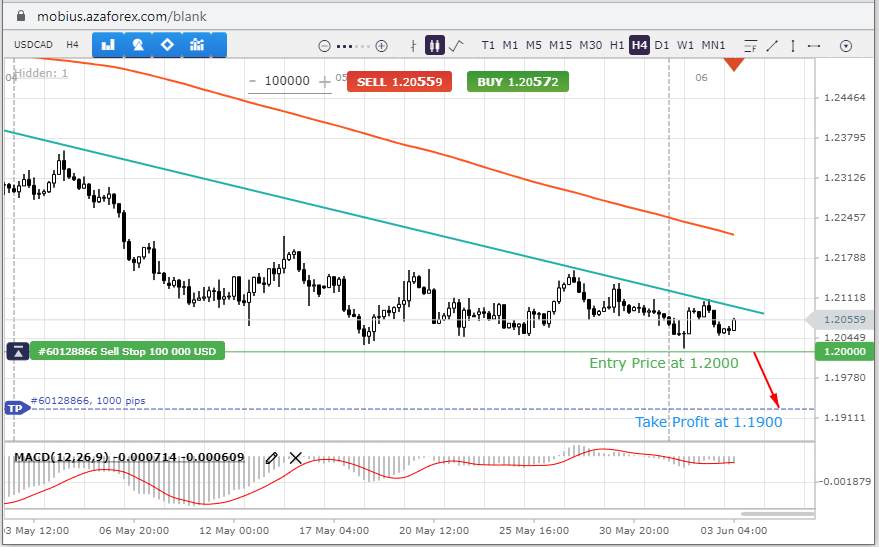Select the M15 timeframe
This screenshot has height=547, width=879.
561,45
